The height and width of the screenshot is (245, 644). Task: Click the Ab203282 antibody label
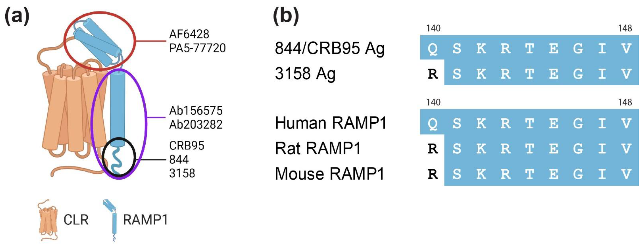coord(196,124)
